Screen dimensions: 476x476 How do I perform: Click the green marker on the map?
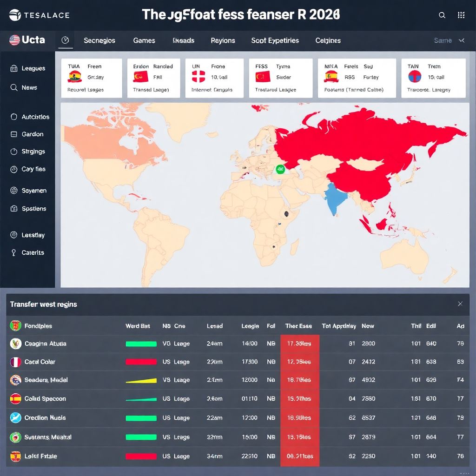pos(280,170)
